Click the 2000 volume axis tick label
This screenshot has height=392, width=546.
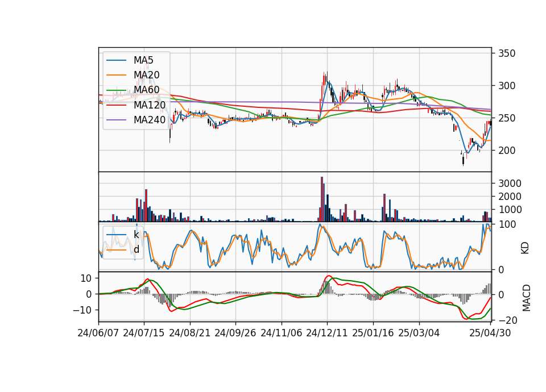(x=510, y=197)
